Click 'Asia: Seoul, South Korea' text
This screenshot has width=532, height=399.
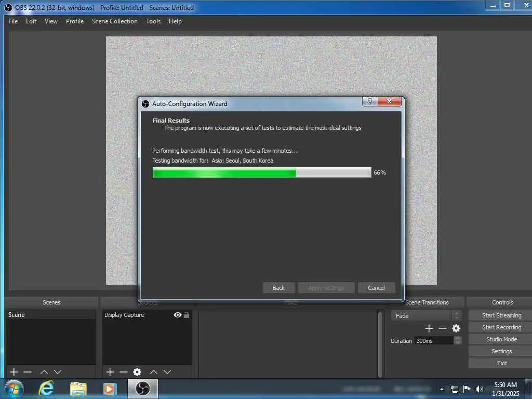click(x=242, y=161)
